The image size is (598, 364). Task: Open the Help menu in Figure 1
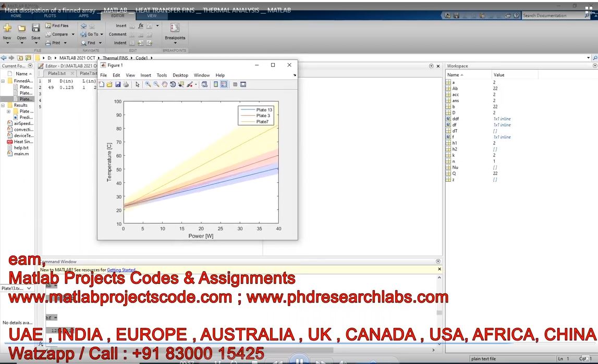(220, 76)
